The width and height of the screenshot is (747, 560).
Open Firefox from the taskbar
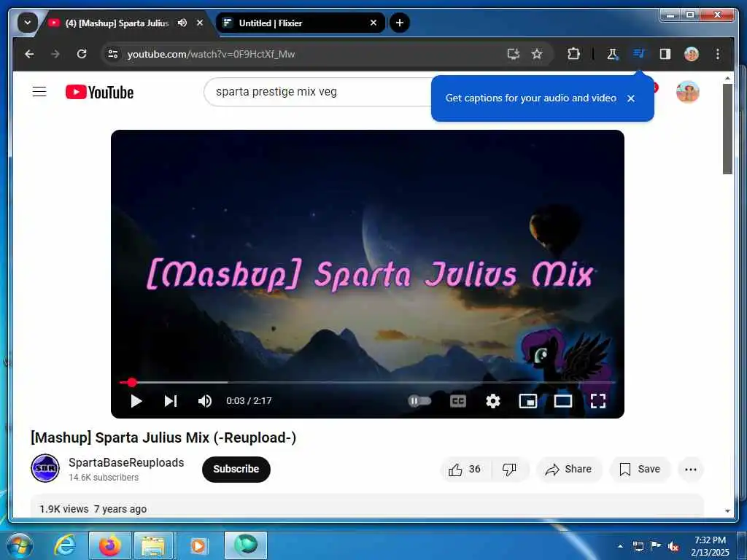click(x=110, y=545)
